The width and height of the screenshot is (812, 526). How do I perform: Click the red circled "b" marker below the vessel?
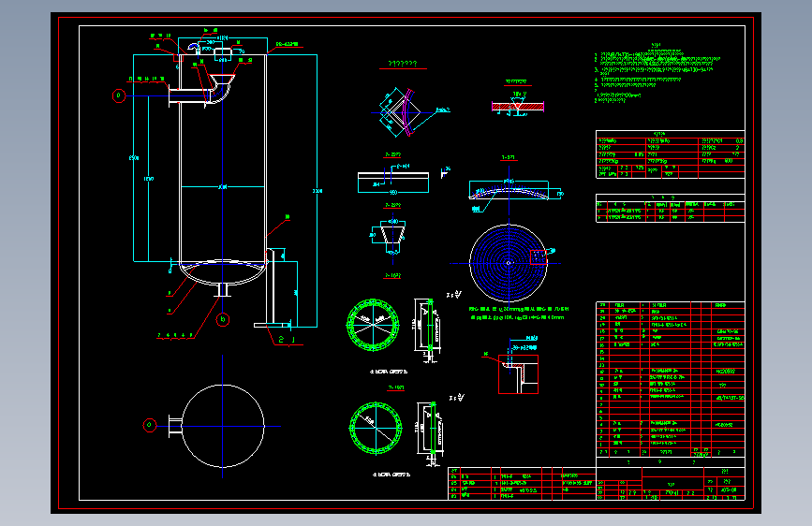(223, 319)
